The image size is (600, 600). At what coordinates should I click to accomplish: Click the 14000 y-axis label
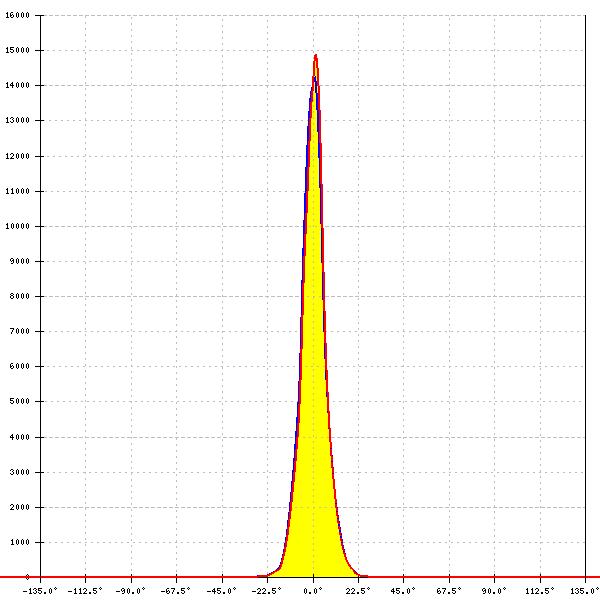(18, 85)
